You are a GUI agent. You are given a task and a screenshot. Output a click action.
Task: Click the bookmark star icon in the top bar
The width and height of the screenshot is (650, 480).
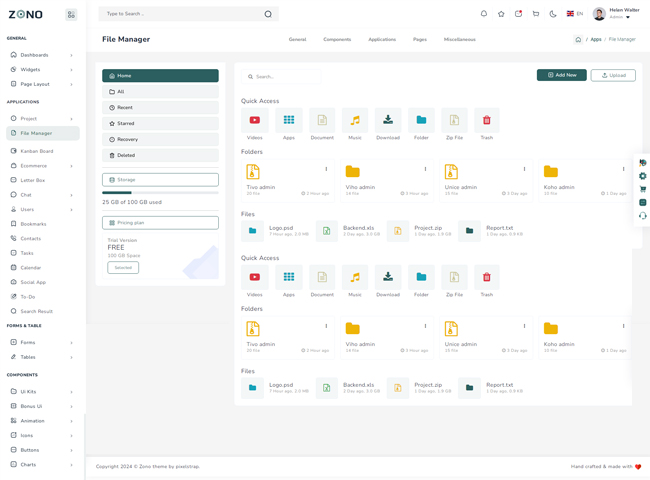tap(501, 14)
